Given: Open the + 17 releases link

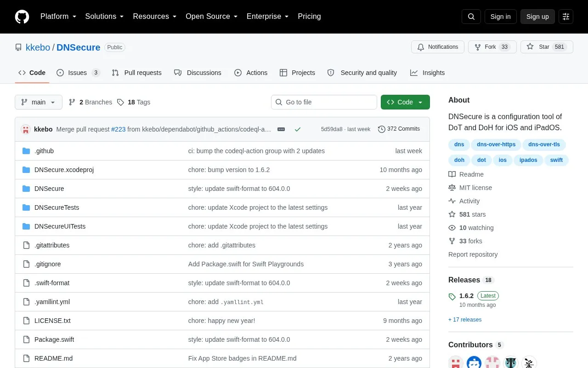Looking at the screenshot, I should tap(465, 320).
